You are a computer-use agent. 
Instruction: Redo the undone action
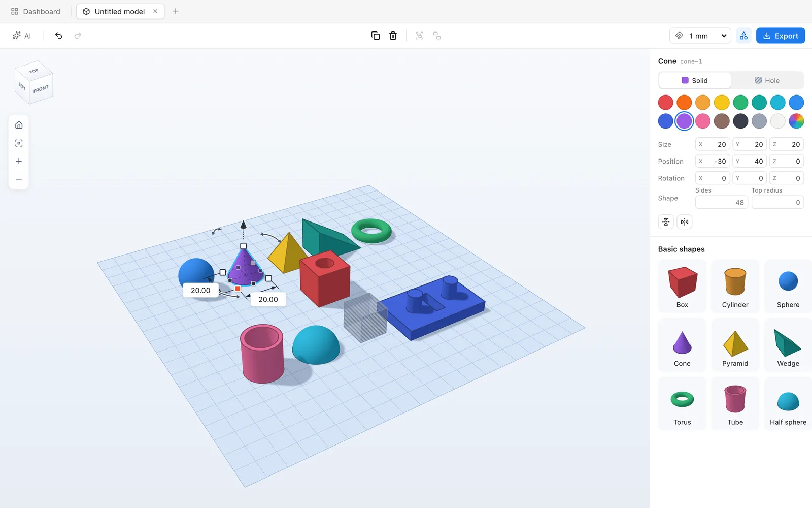pos(78,36)
